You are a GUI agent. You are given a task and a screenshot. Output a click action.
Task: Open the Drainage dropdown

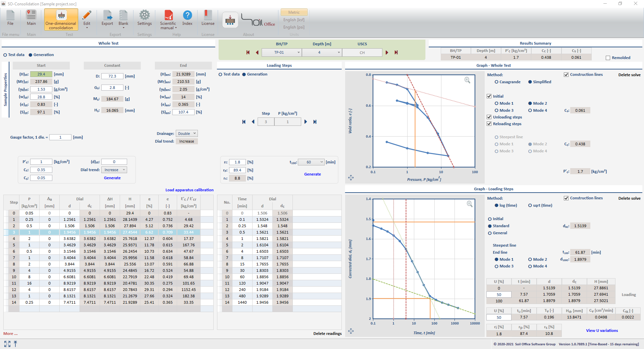point(187,134)
